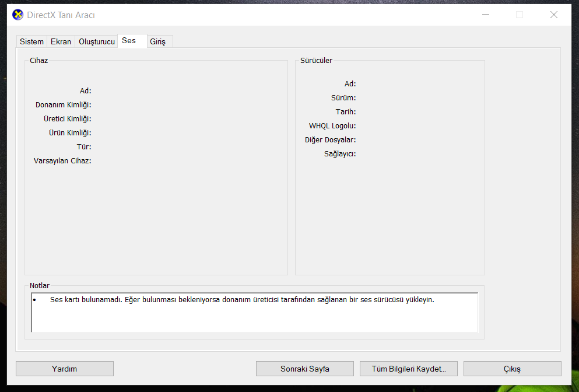The width and height of the screenshot is (579, 392).
Task: Click the 'WHQL Logolu:' label
Action: (332, 126)
